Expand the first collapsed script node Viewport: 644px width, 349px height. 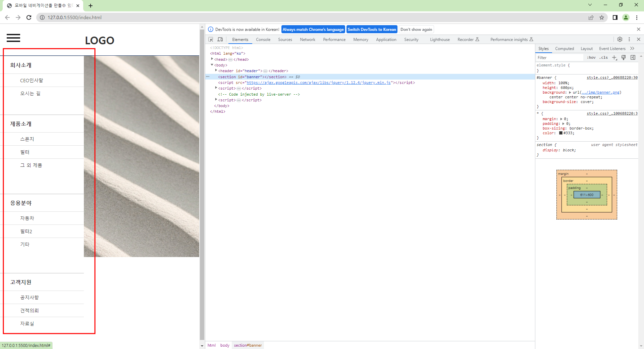216,88
